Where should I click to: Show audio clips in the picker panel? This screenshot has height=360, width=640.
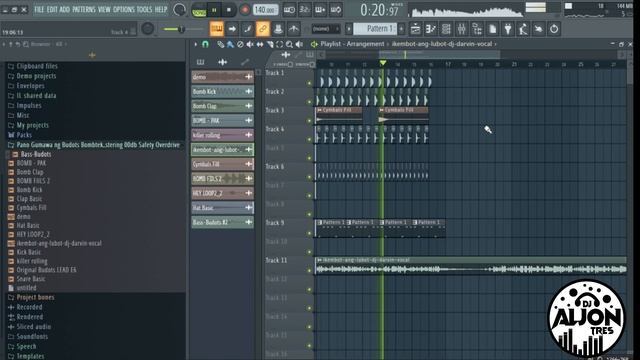coord(222,62)
